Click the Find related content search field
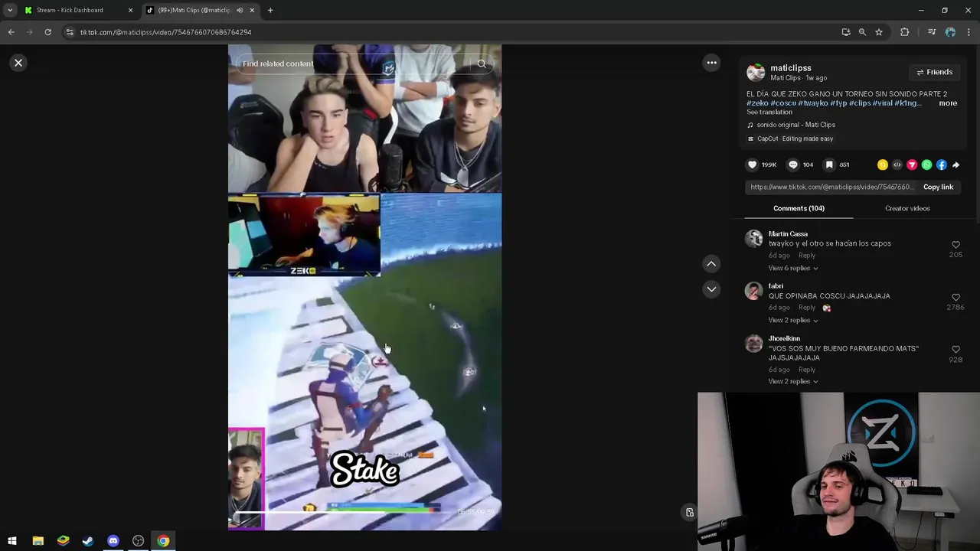 (x=364, y=64)
